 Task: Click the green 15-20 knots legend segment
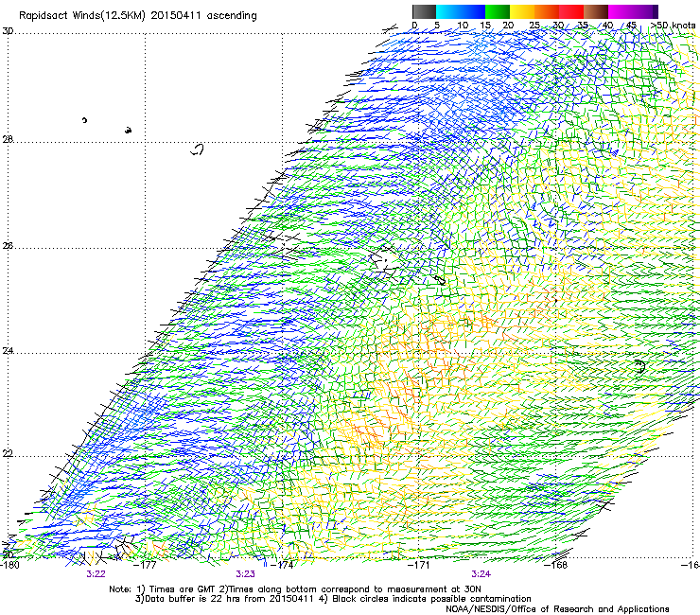click(x=498, y=11)
